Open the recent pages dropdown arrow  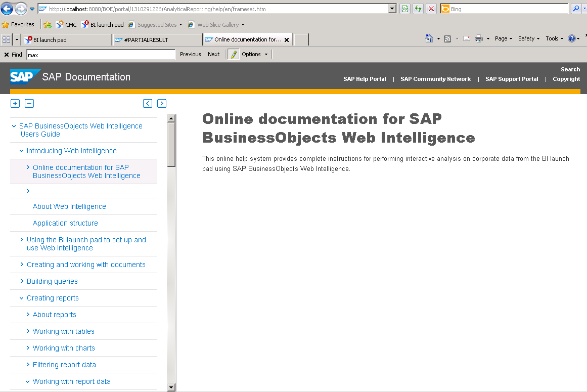pyautogui.click(x=32, y=9)
